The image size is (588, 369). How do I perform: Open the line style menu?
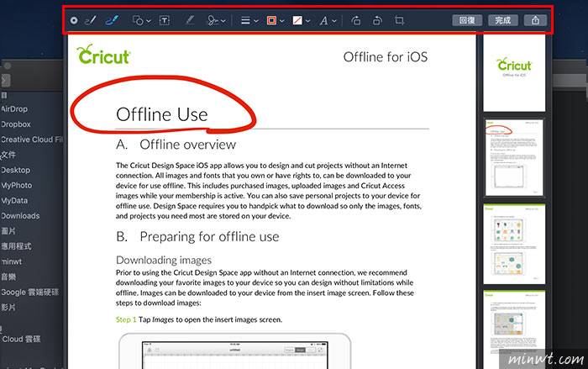(x=249, y=20)
